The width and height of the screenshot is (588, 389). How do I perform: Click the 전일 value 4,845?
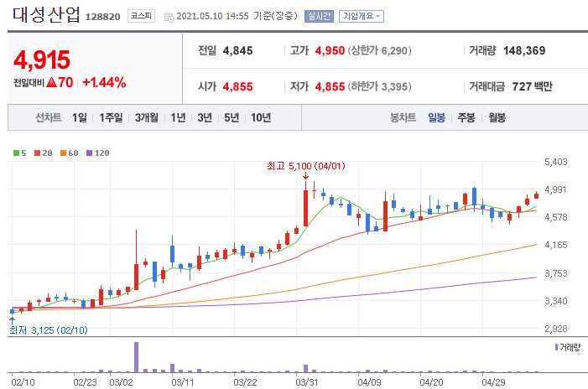[x=237, y=50]
